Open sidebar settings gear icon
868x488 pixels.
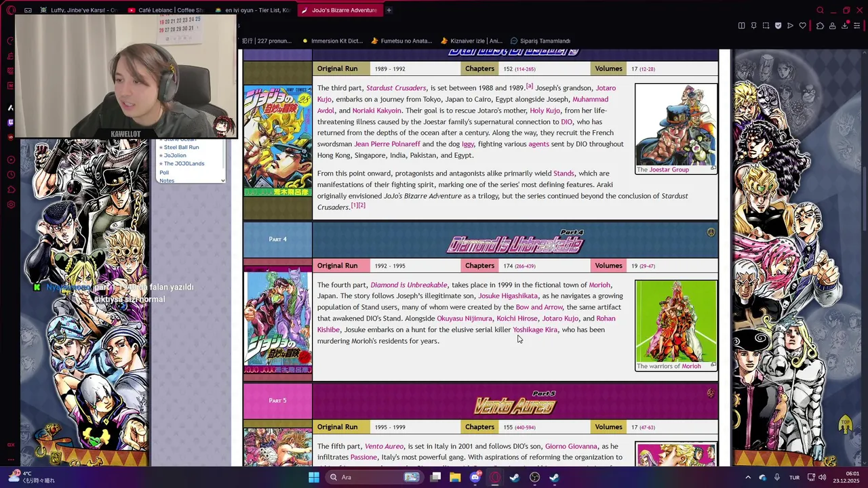point(11,205)
